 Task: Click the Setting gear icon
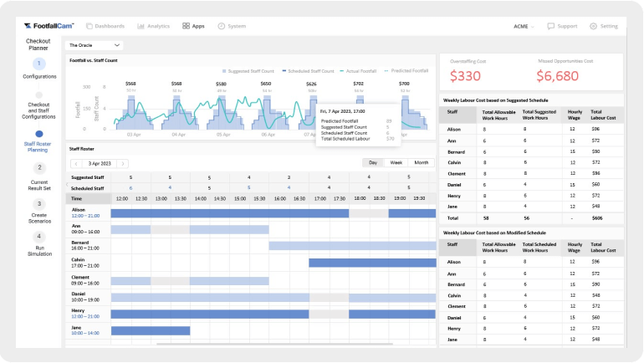tap(593, 26)
